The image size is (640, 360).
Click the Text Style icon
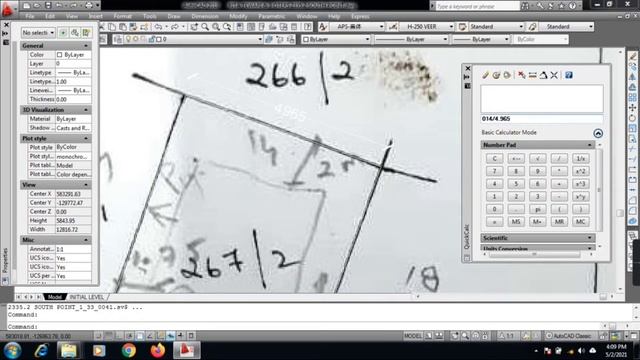[323, 27]
